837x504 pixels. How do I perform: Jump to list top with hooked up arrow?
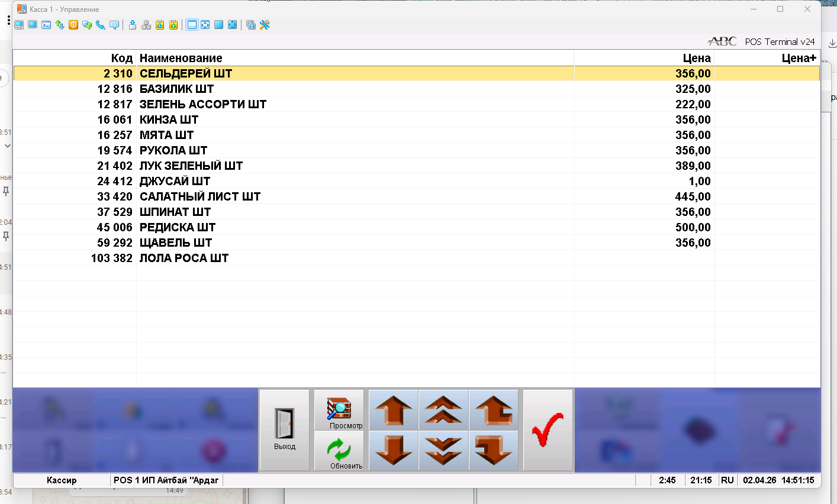click(x=494, y=410)
